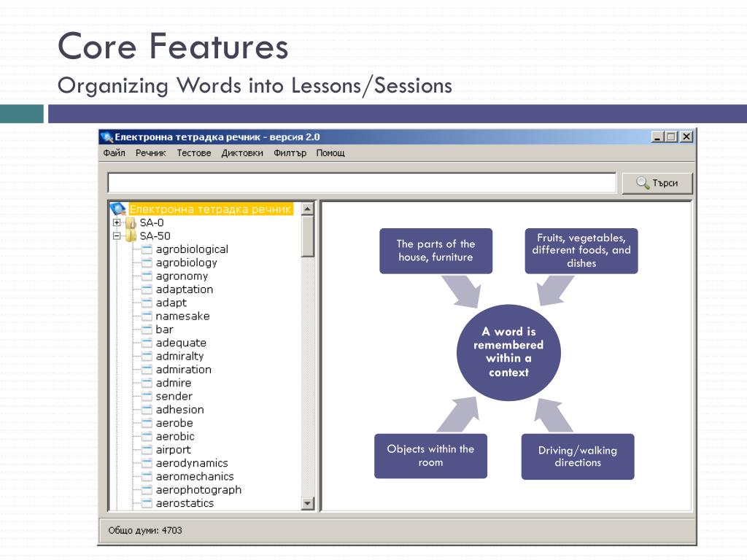Click the Търси search button
The image size is (747, 560).
tap(657, 183)
